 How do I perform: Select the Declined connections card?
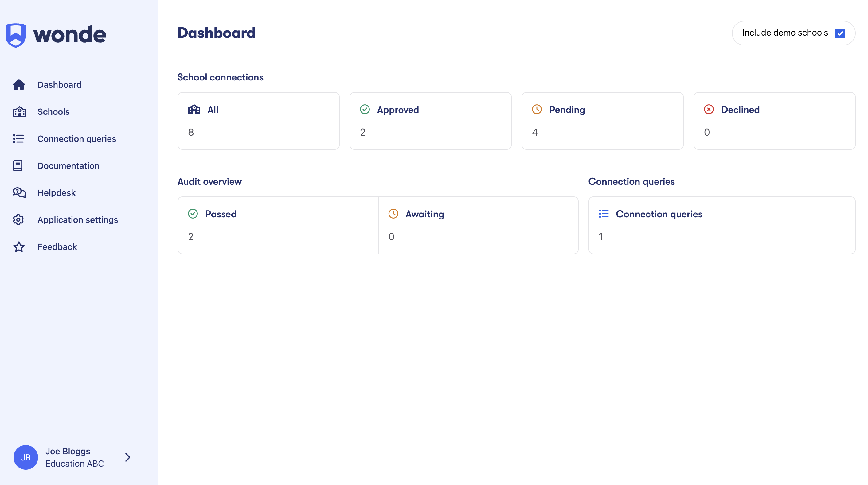(774, 121)
